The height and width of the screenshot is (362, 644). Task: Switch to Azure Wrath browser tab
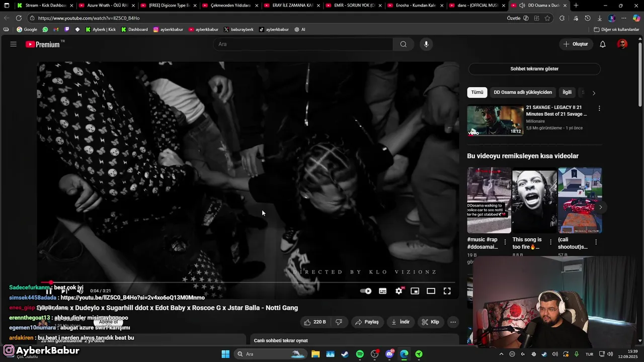107,6
